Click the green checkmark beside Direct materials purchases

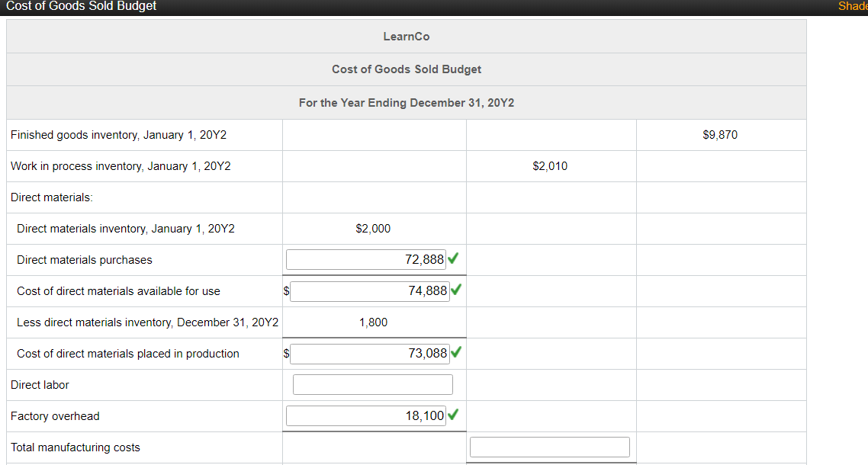click(x=453, y=258)
